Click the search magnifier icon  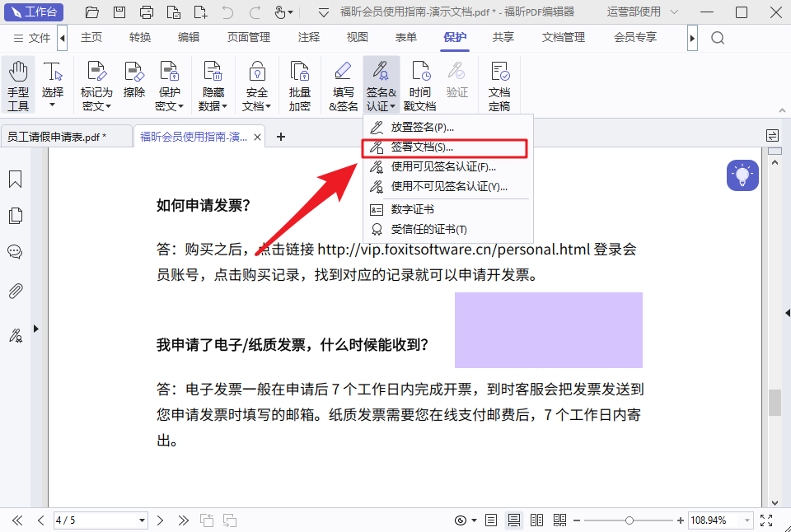click(718, 38)
